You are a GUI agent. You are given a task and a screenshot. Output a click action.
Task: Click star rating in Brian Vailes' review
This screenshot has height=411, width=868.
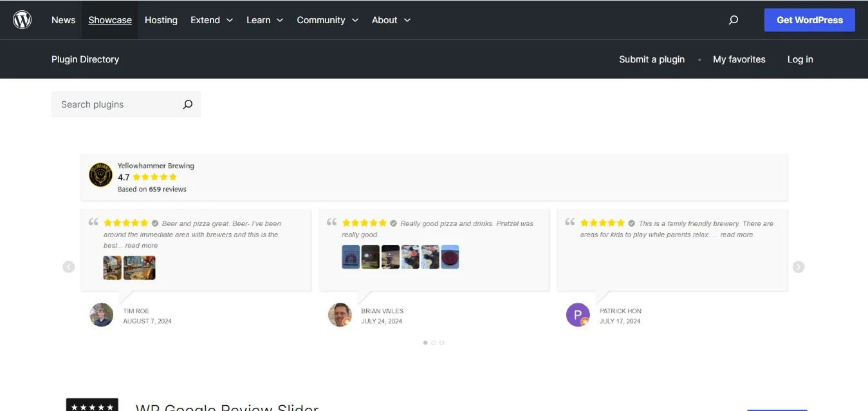coord(364,223)
